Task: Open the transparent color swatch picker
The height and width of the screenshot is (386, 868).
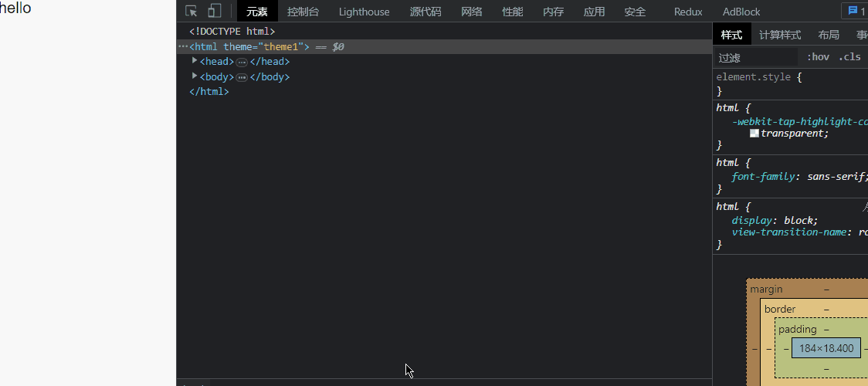Action: [754, 134]
